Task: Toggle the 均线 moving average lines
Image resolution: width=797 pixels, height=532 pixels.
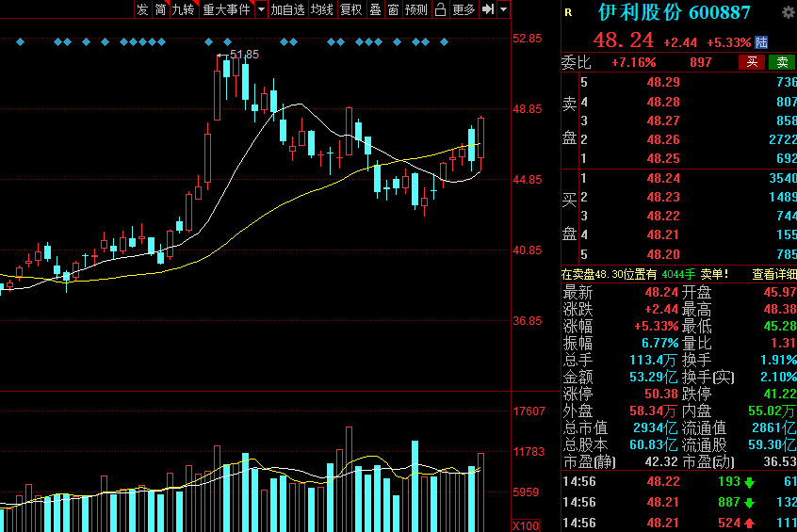Action: pos(322,9)
